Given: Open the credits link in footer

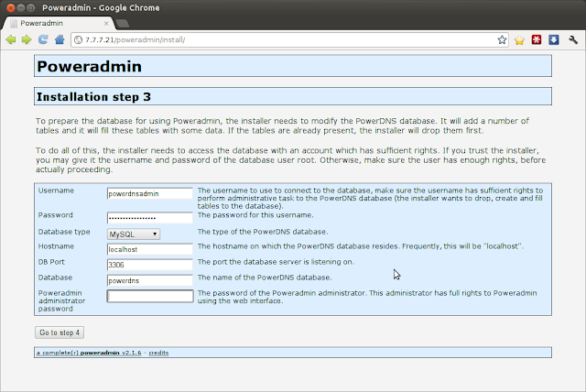Looking at the screenshot, I should 158,353.
